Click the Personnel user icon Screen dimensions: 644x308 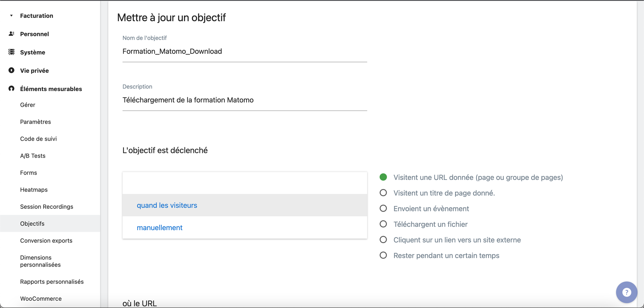tap(11, 34)
